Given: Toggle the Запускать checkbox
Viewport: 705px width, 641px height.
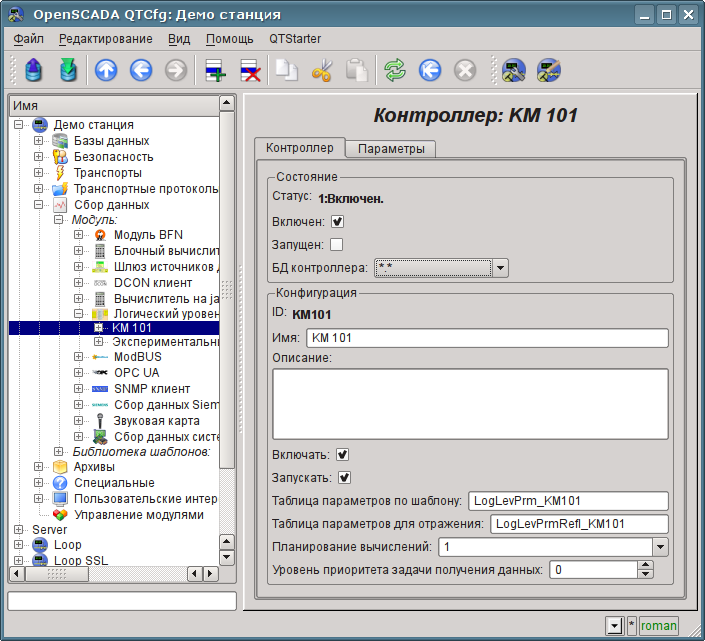Looking at the screenshot, I should pyautogui.click(x=345, y=477).
